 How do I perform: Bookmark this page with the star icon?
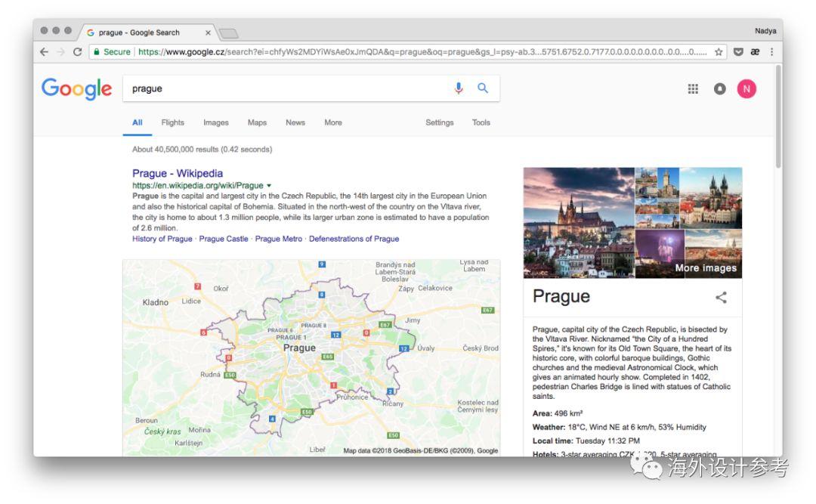coord(719,52)
